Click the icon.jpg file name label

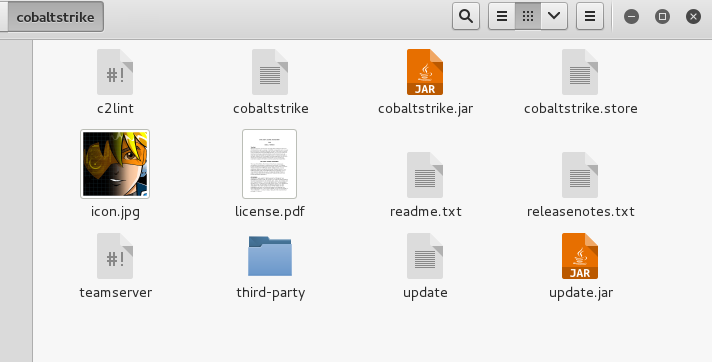pyautogui.click(x=115, y=212)
